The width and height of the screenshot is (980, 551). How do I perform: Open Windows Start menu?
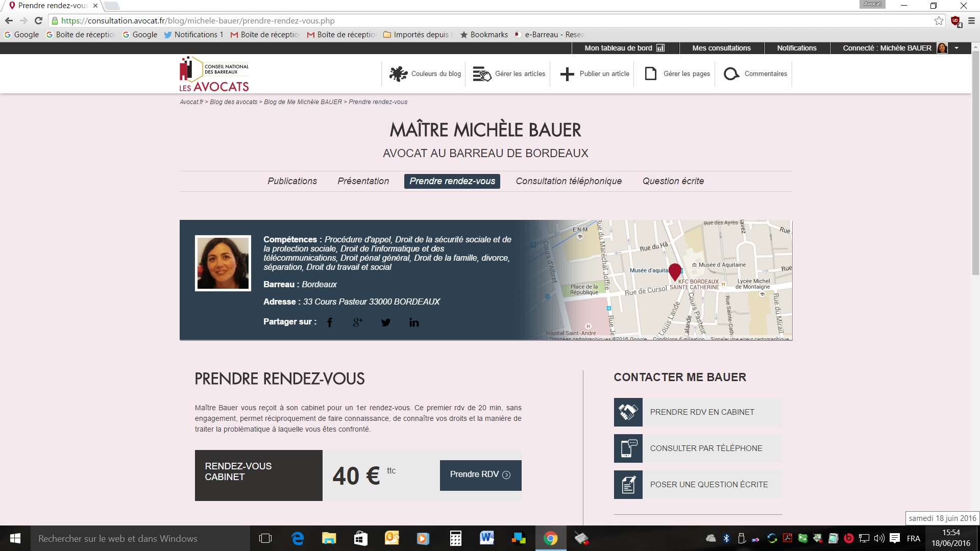pos(15,538)
